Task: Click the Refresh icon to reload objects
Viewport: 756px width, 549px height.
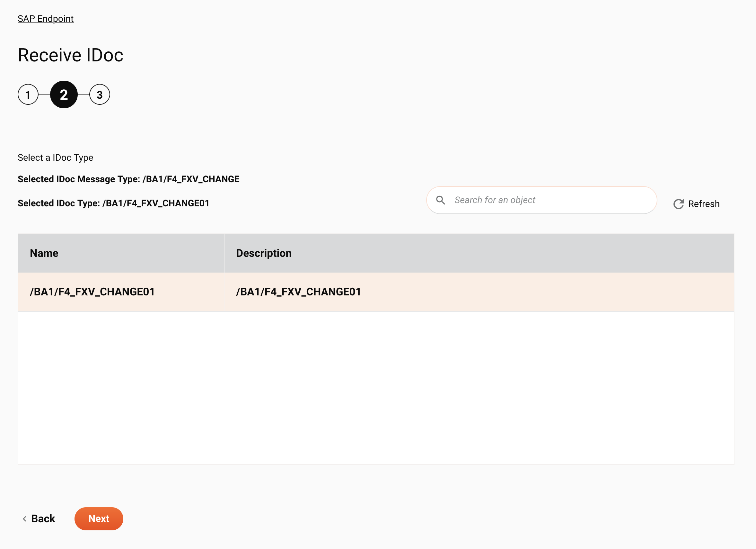Action: 679,204
